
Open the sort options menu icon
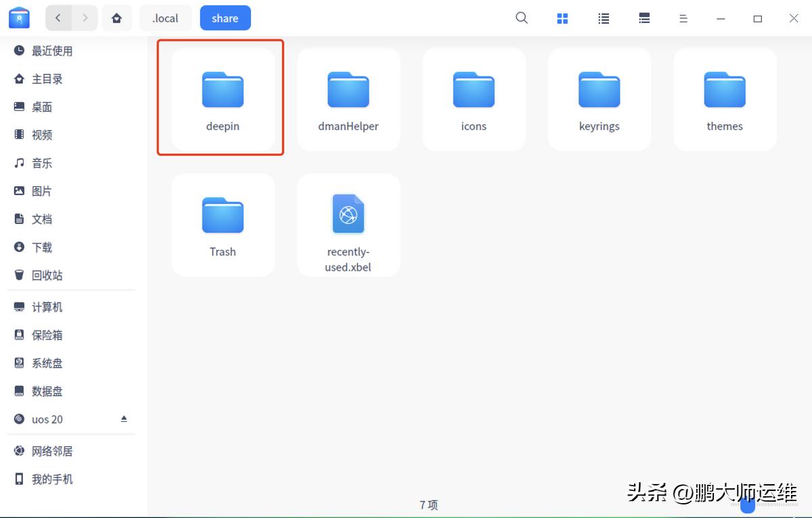pos(683,18)
